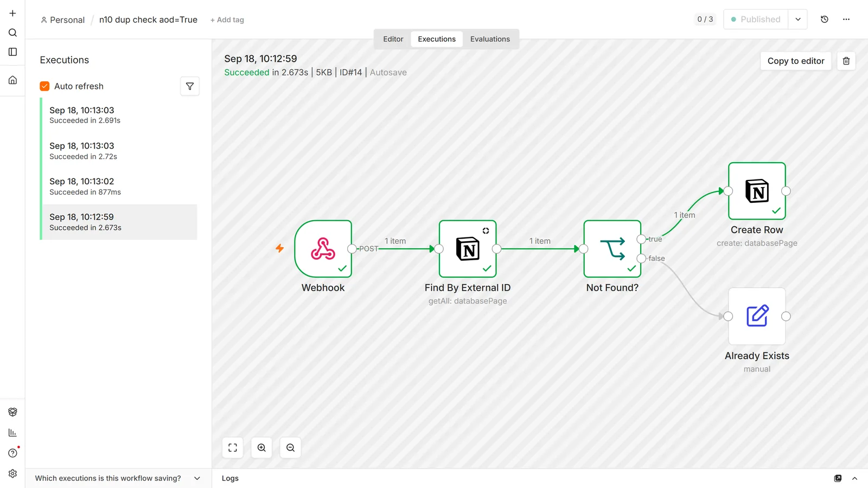This screenshot has width=868, height=488.
Task: Click Copy to editor button
Action: click(796, 61)
